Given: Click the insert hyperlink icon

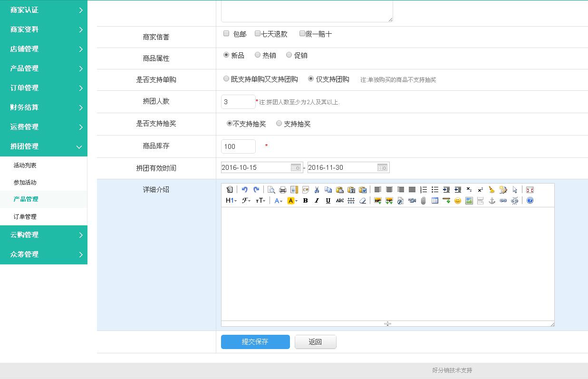Looking at the screenshot, I should click(503, 201).
